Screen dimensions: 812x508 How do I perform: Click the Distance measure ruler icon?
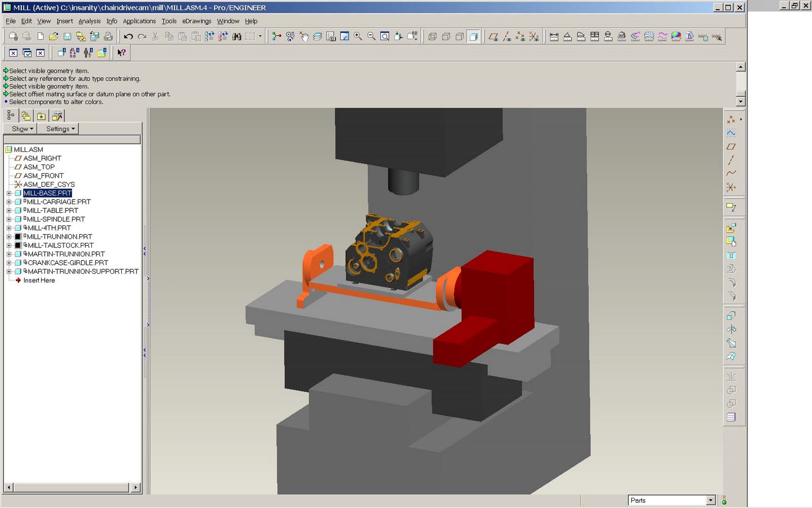click(x=554, y=37)
